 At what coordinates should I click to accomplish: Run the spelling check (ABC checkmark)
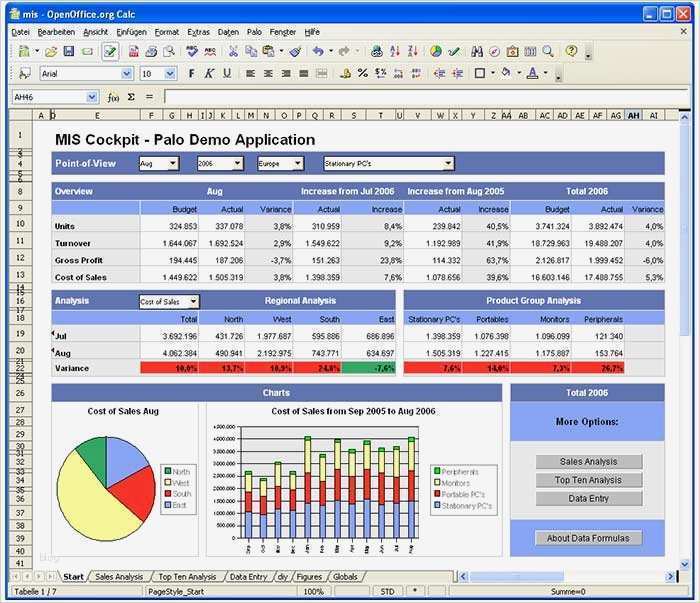pos(192,51)
